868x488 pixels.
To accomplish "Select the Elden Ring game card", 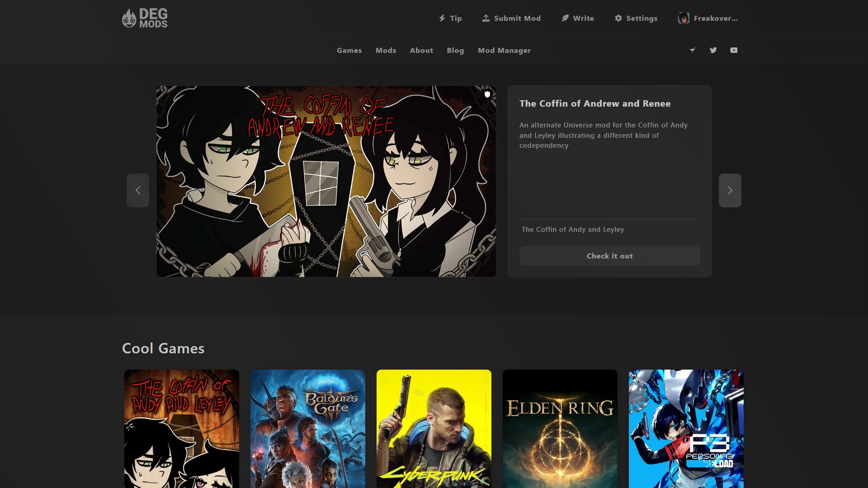I will 560,428.
